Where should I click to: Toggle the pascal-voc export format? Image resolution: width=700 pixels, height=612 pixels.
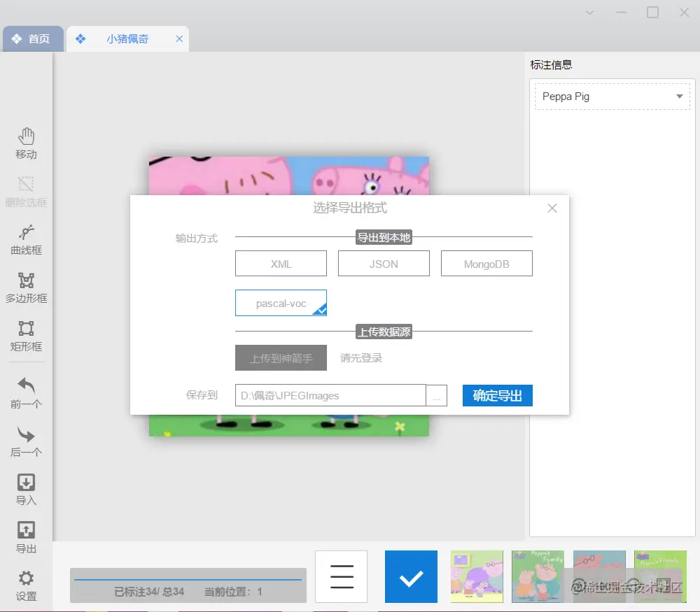pos(281,303)
